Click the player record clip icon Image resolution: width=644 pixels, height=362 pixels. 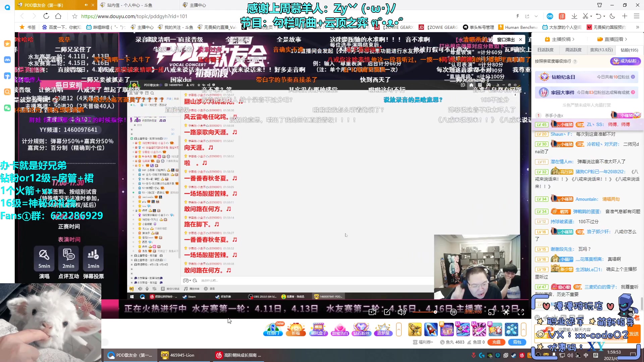[x=372, y=312]
